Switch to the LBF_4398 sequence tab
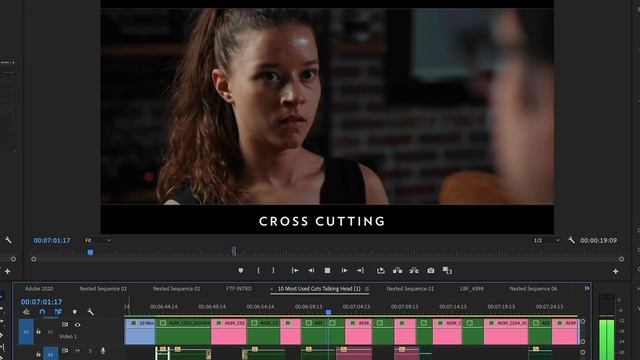Image resolution: width=640 pixels, height=360 pixels. [x=471, y=289]
